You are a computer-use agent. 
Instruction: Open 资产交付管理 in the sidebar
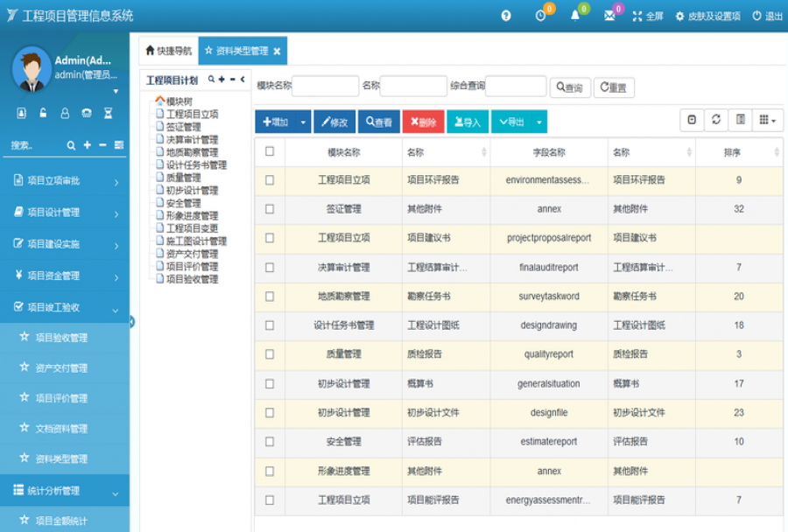pos(61,368)
